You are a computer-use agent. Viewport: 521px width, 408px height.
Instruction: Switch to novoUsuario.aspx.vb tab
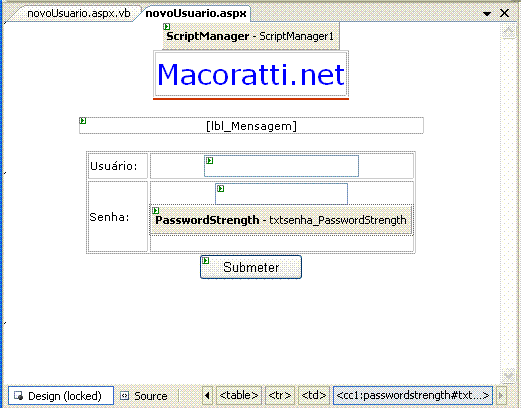[79, 13]
